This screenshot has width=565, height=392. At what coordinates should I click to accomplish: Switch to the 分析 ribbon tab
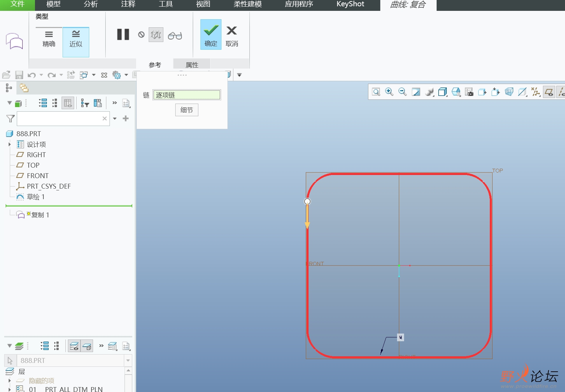click(x=91, y=4)
